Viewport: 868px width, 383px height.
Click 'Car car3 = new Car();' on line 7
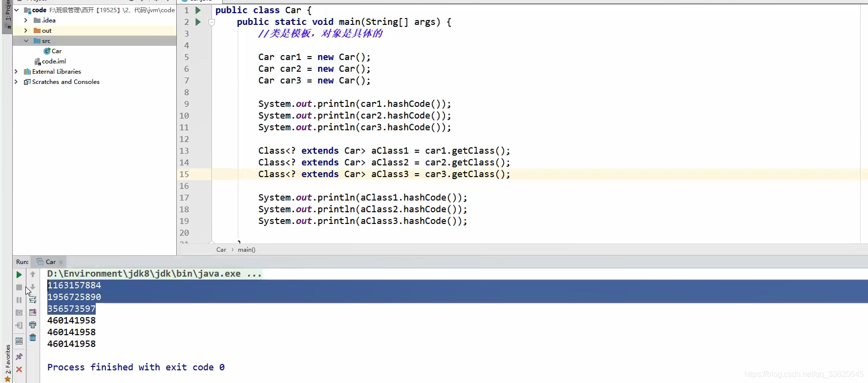315,81
